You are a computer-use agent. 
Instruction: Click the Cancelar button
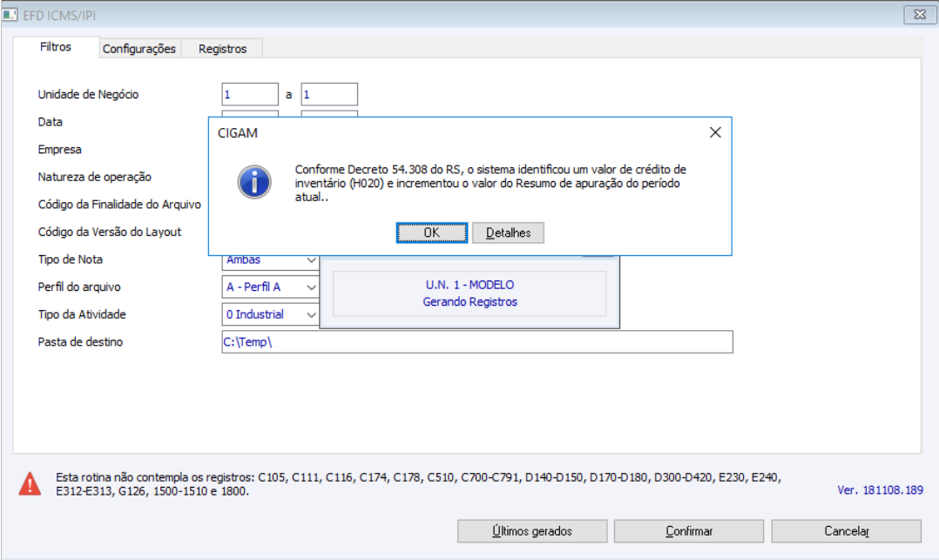tap(846, 530)
